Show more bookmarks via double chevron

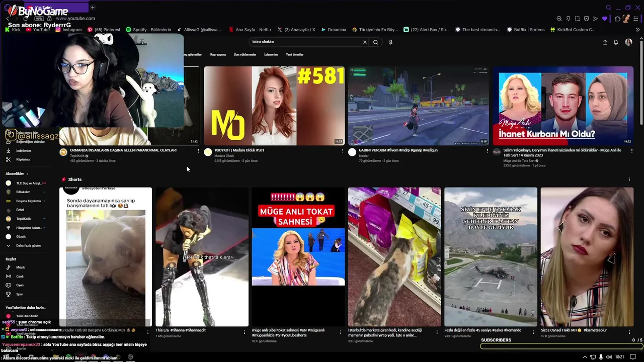pos(637,30)
